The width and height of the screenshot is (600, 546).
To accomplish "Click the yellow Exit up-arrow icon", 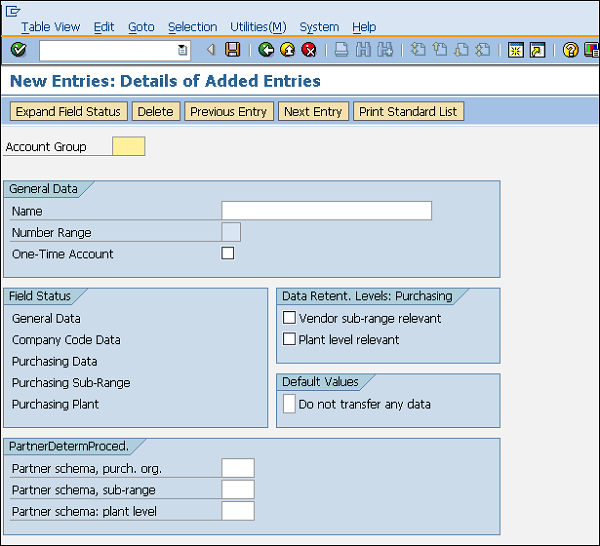I will [287, 50].
